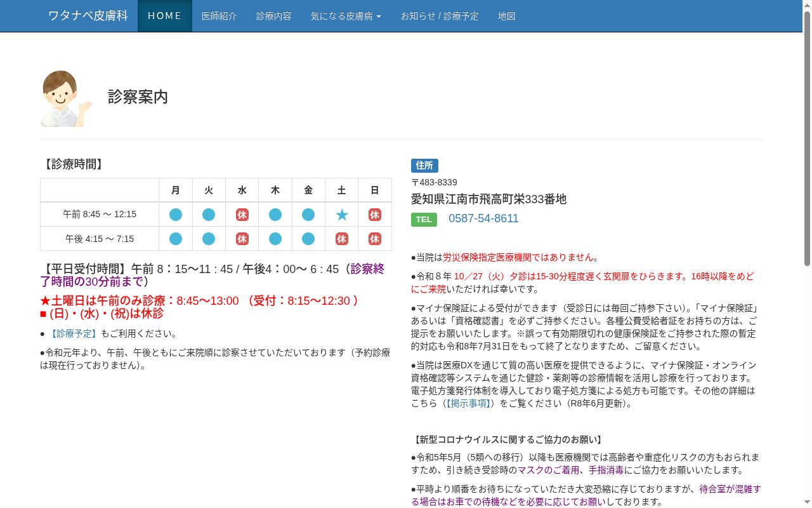Image resolution: width=812 pixels, height=508 pixels.
Task: Click the 【診療時間】 heading
Action: click(73, 164)
